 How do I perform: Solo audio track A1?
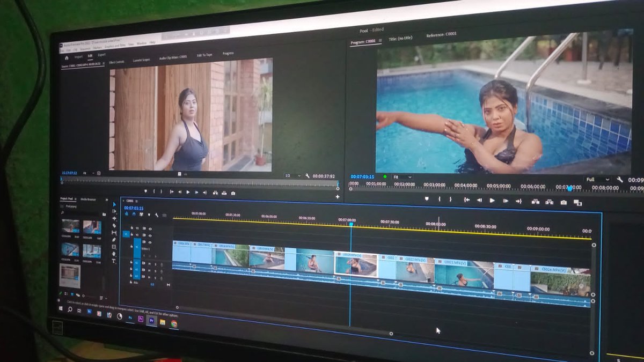155,264
